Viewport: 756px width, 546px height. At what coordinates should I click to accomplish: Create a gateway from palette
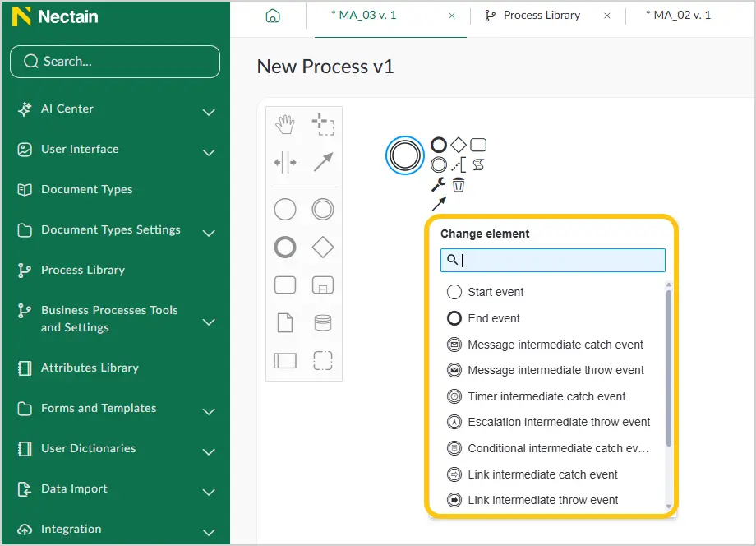pyautogui.click(x=323, y=248)
